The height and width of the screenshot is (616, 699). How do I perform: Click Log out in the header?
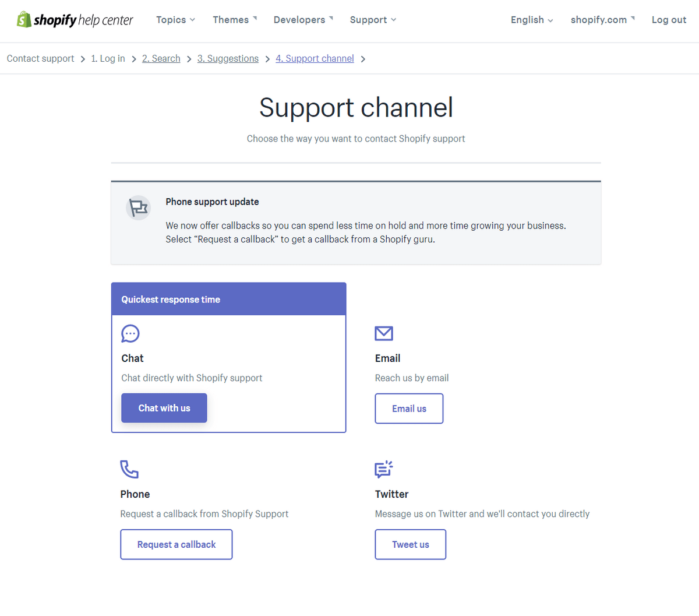click(x=669, y=20)
